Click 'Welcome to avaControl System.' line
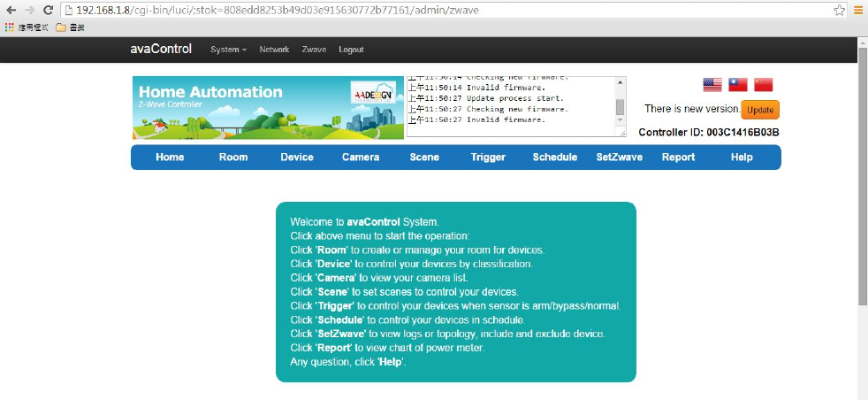 point(365,222)
